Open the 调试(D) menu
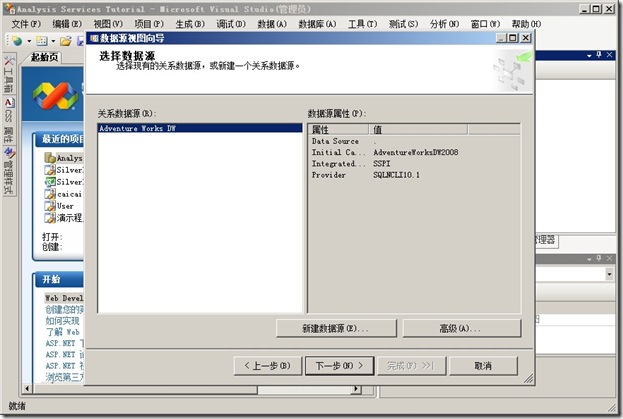The image size is (623, 419). coord(231,24)
